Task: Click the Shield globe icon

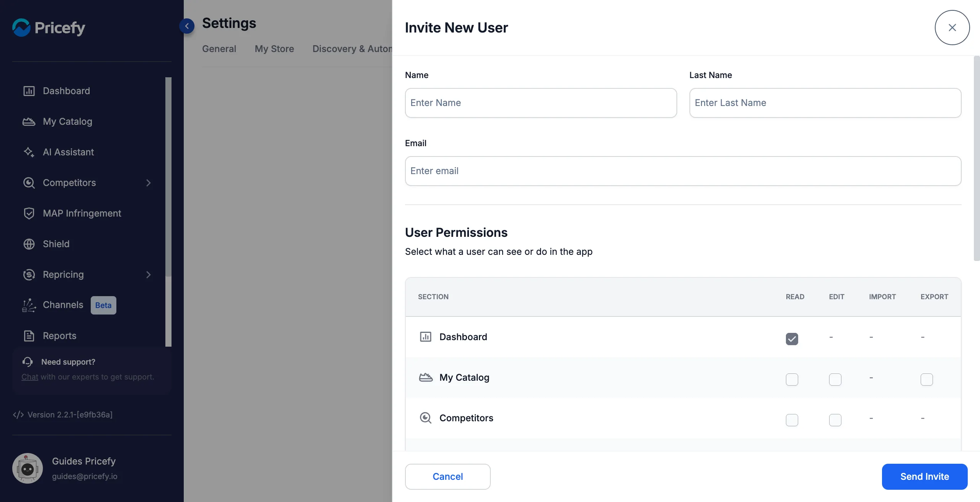Action: [29, 244]
